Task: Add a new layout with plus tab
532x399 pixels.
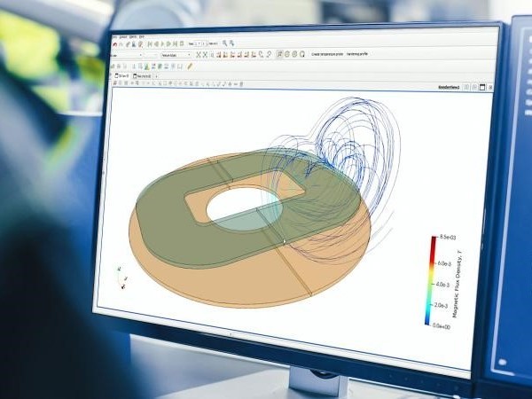Action: [x=156, y=76]
